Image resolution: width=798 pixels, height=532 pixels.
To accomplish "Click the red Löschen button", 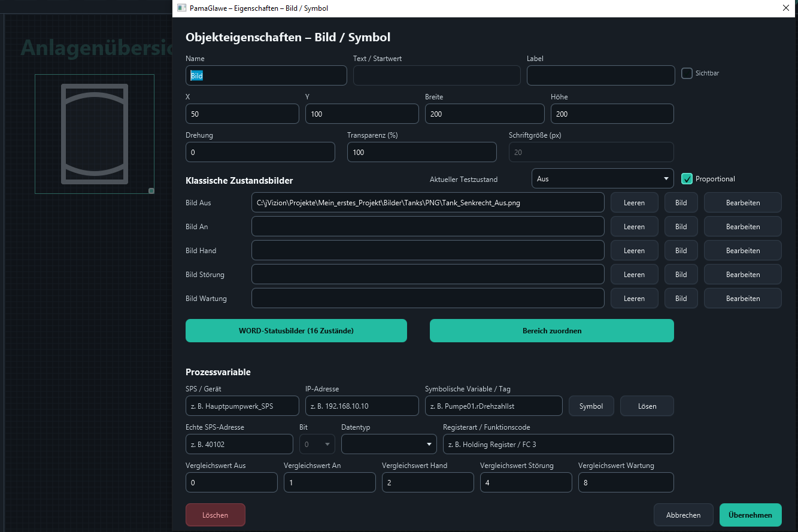I will pyautogui.click(x=216, y=515).
